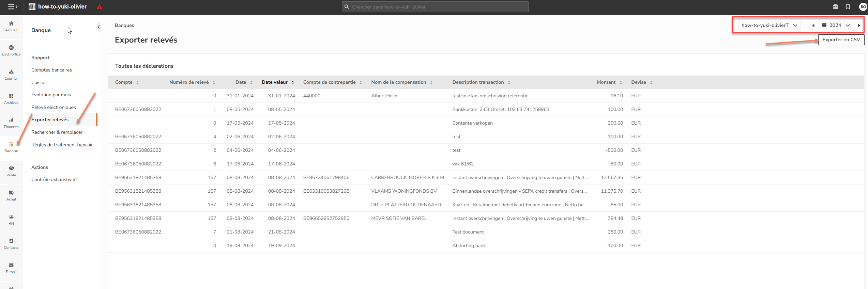The height and width of the screenshot is (289, 868).
Task: Sort by Nom de la compensation column
Action: (x=402, y=82)
